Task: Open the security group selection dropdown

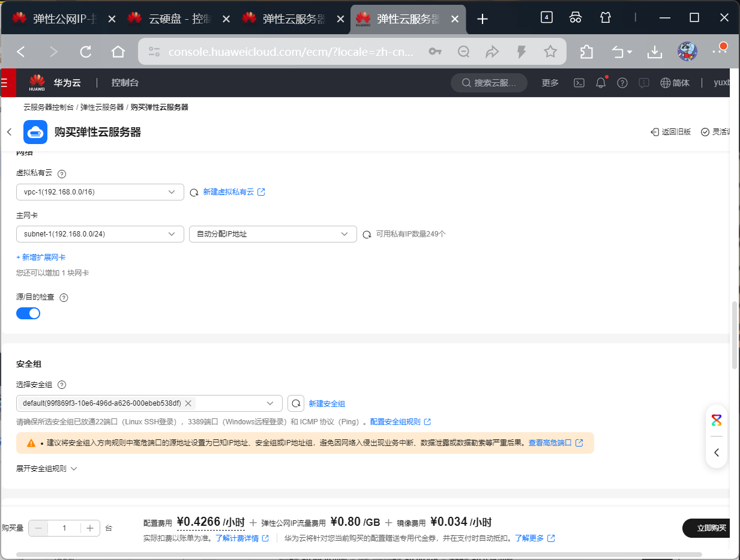Action: pos(149,403)
